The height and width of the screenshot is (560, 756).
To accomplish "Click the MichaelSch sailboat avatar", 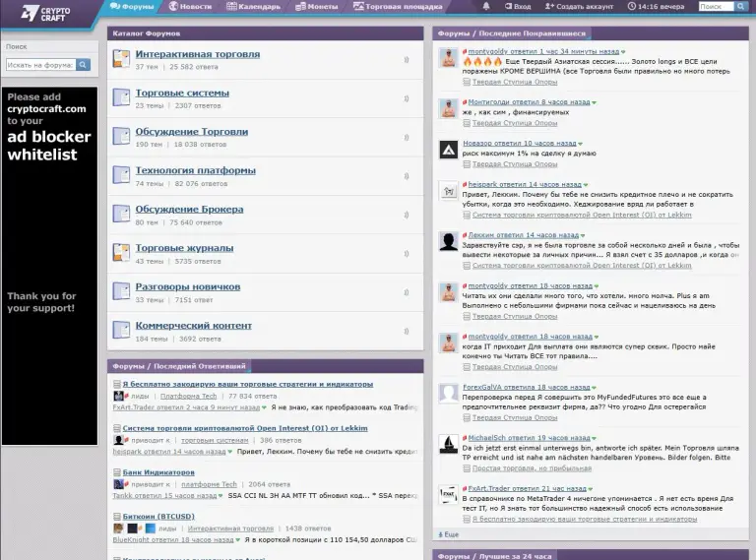I will click(x=449, y=444).
